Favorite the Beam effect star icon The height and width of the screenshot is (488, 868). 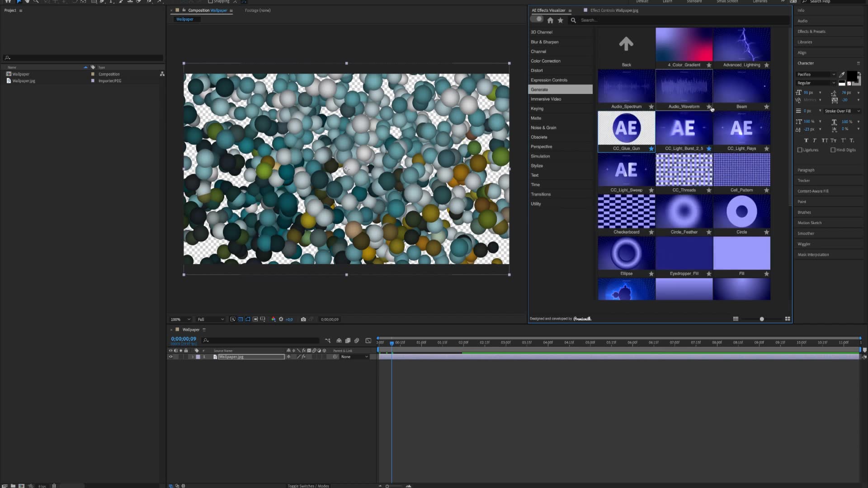[x=766, y=107]
